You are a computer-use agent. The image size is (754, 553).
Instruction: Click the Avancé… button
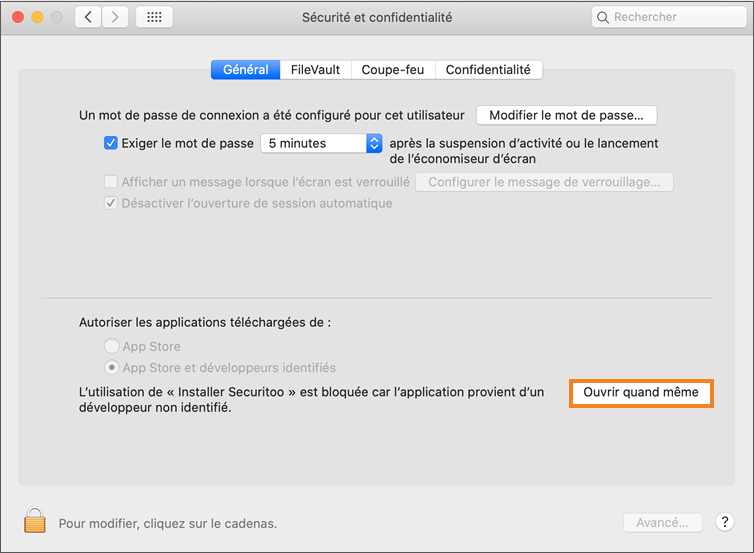point(662,522)
